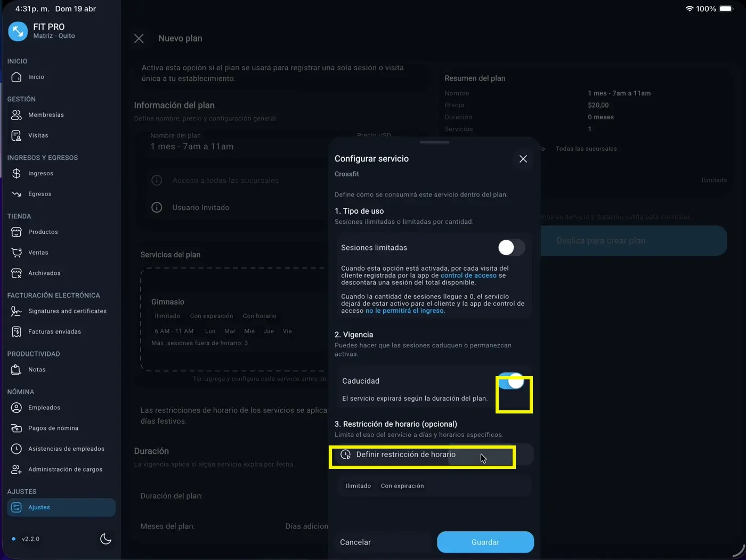Open the Notas icon under Productividad
This screenshot has height=560, width=746.
click(x=16, y=369)
